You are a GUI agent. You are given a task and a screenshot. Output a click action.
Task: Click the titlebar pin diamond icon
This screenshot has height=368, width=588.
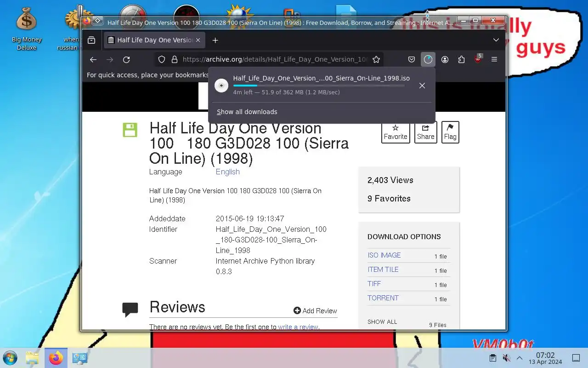coord(97,21)
